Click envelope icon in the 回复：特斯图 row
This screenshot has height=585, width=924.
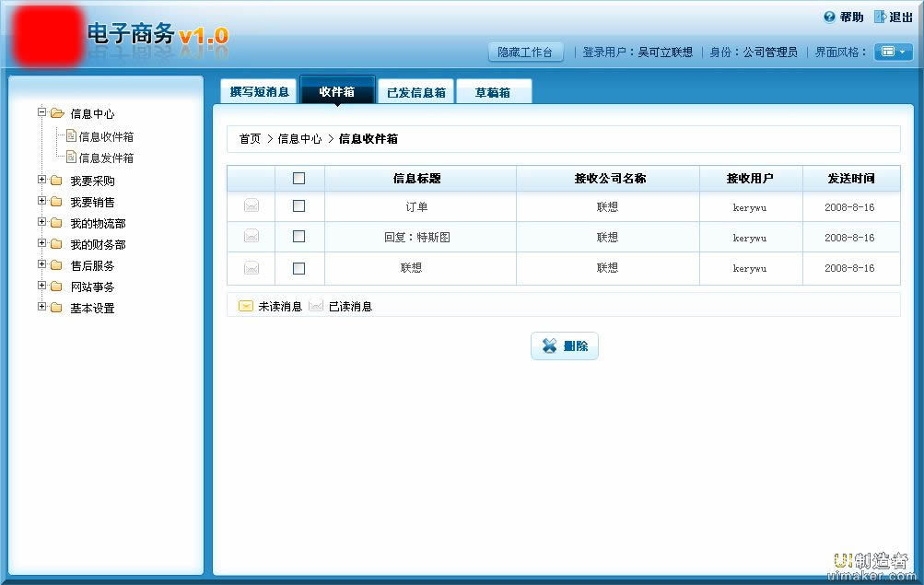tap(251, 237)
